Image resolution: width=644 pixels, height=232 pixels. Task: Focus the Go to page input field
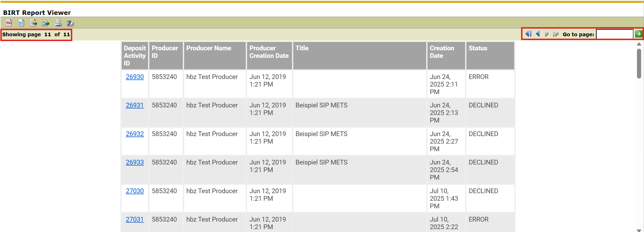click(614, 34)
